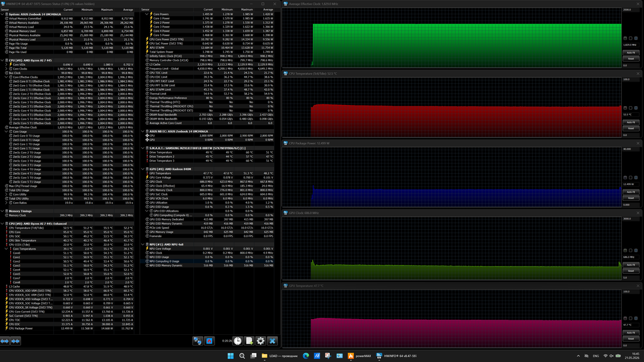
Task: Edit the 40.000 maximum field of Package Power graph
Action: point(631,149)
